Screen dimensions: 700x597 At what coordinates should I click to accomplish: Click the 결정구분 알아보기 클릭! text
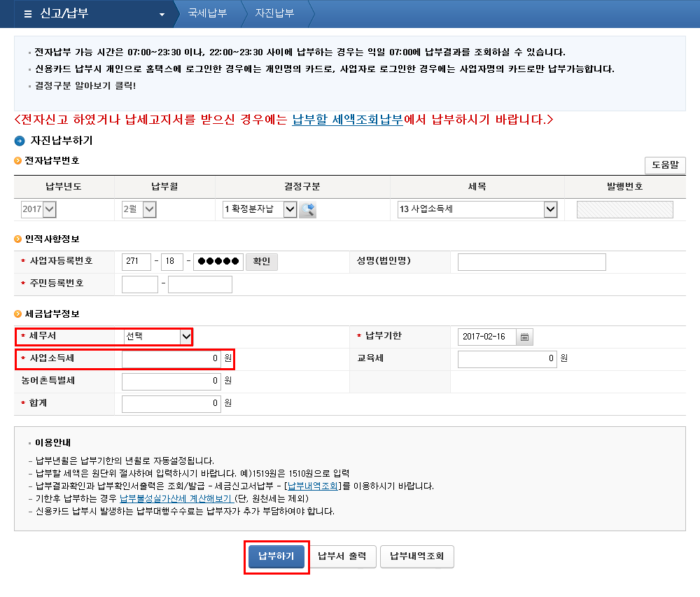point(85,85)
